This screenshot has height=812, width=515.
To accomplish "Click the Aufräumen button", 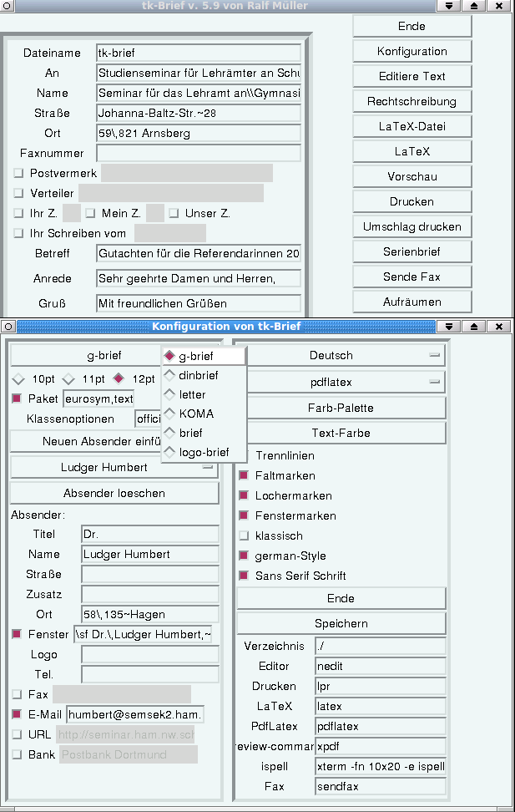I will click(x=412, y=302).
